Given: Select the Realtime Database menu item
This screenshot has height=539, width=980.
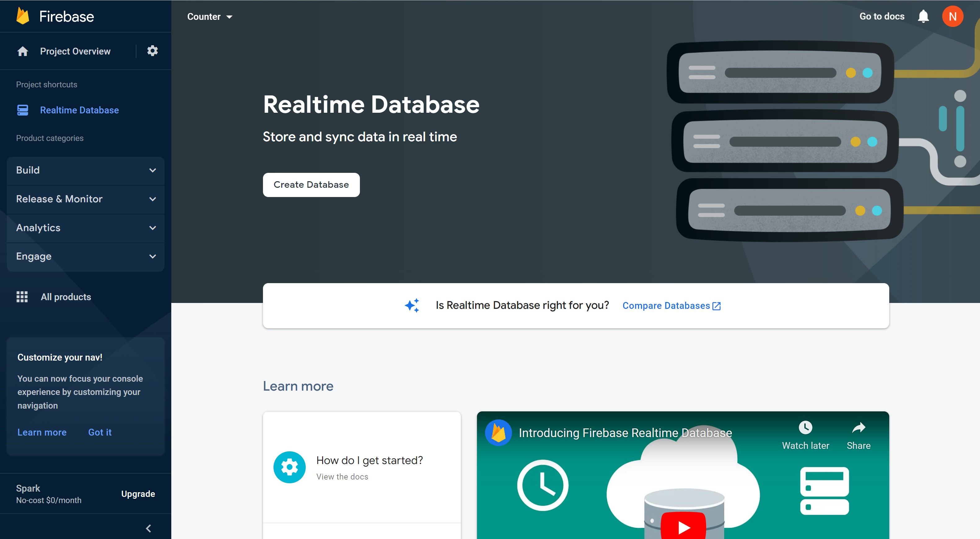Looking at the screenshot, I should [79, 110].
